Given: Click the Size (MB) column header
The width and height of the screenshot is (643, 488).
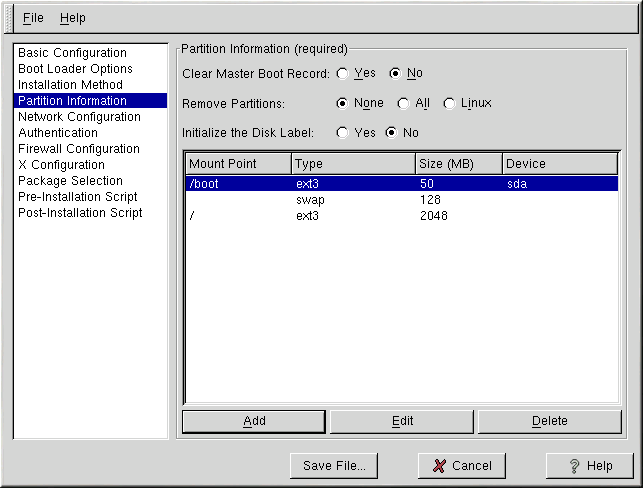Looking at the screenshot, I should [x=458, y=163].
